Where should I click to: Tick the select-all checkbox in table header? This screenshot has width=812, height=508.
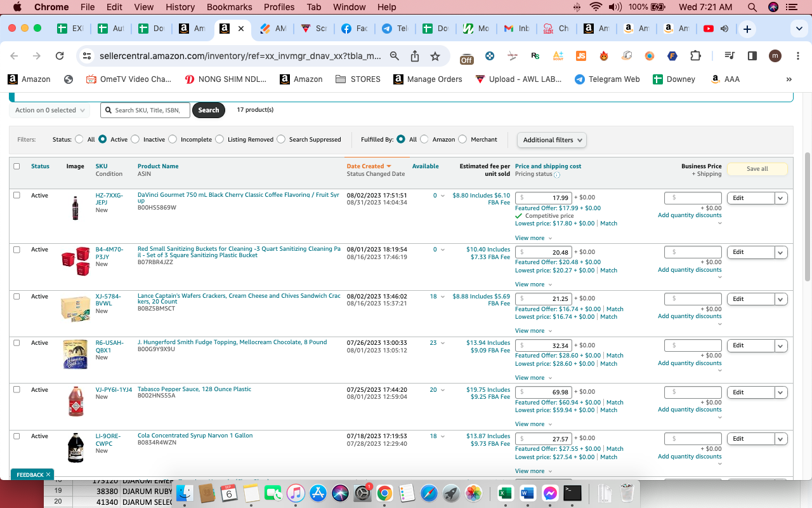click(16, 166)
